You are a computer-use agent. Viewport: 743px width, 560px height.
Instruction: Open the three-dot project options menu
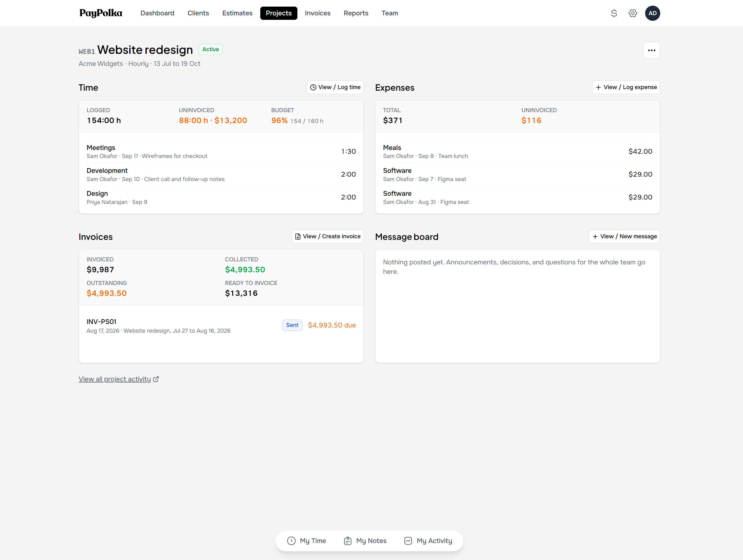click(652, 50)
